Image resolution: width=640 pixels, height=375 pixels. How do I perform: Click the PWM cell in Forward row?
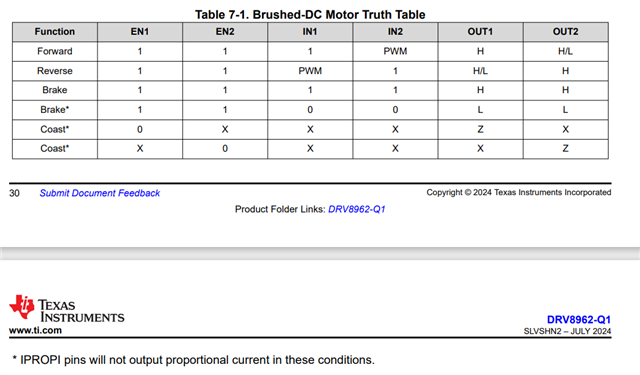tap(395, 51)
